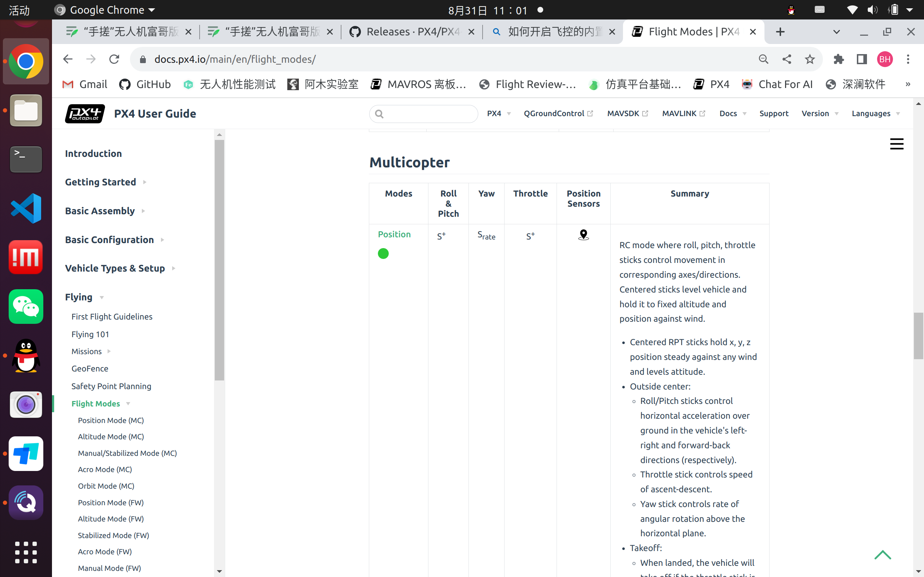This screenshot has width=924, height=577.
Task: Bookmark this page with the star icon
Action: click(x=810, y=59)
